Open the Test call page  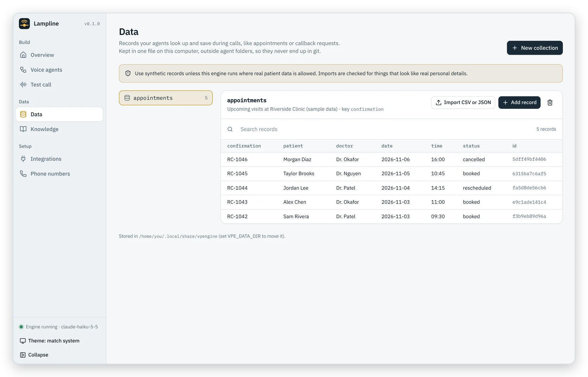pyautogui.click(x=59, y=84)
